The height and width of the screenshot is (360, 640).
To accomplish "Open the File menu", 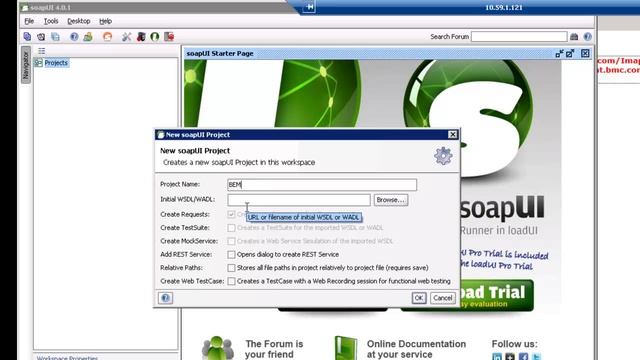I will point(29,21).
